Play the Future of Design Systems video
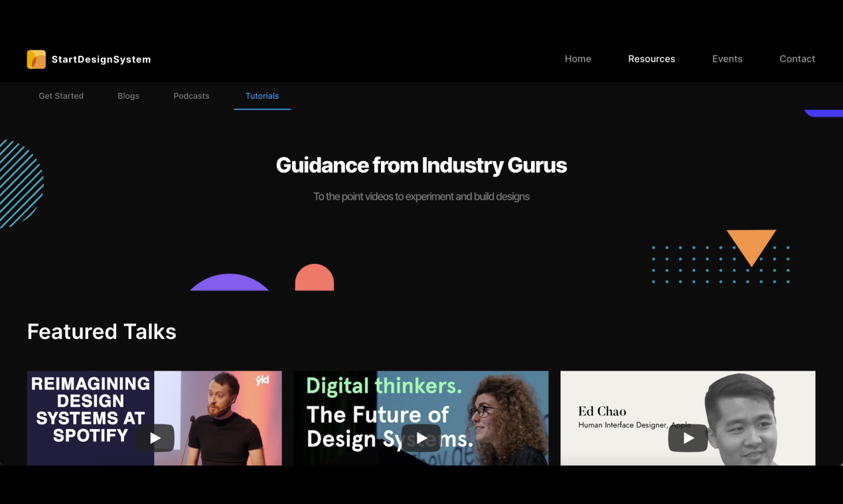Screen dimensions: 843x504 pyautogui.click(x=421, y=438)
